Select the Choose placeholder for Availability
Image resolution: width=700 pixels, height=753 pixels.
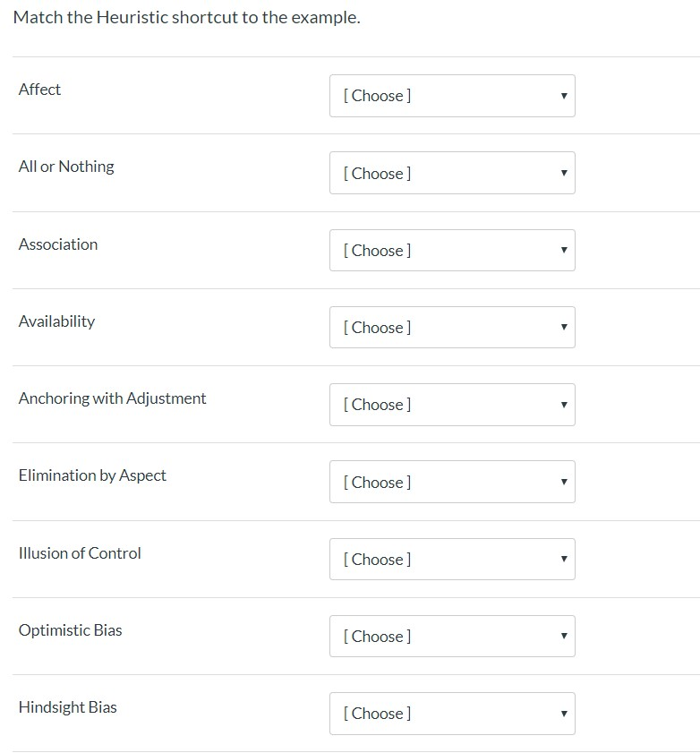coord(376,327)
